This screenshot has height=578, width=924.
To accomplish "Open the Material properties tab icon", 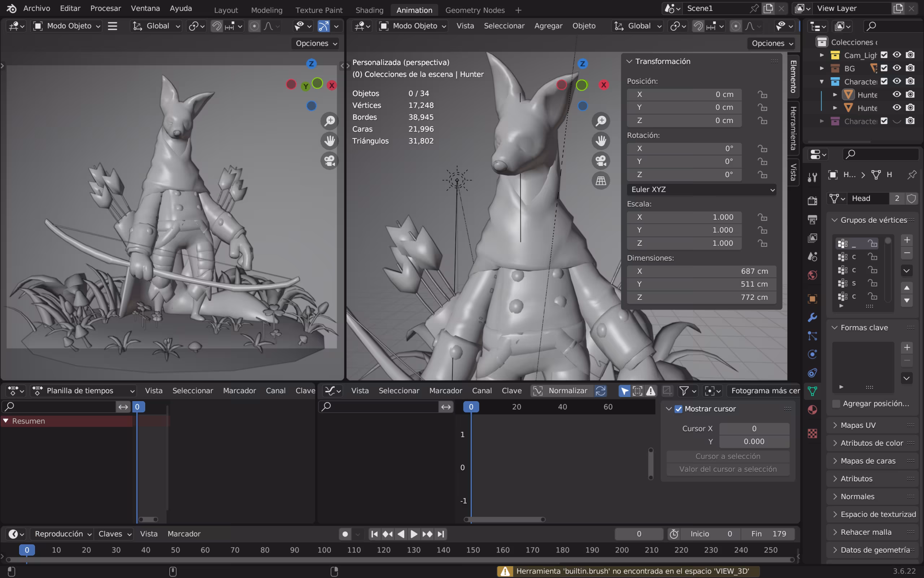I will tap(812, 410).
